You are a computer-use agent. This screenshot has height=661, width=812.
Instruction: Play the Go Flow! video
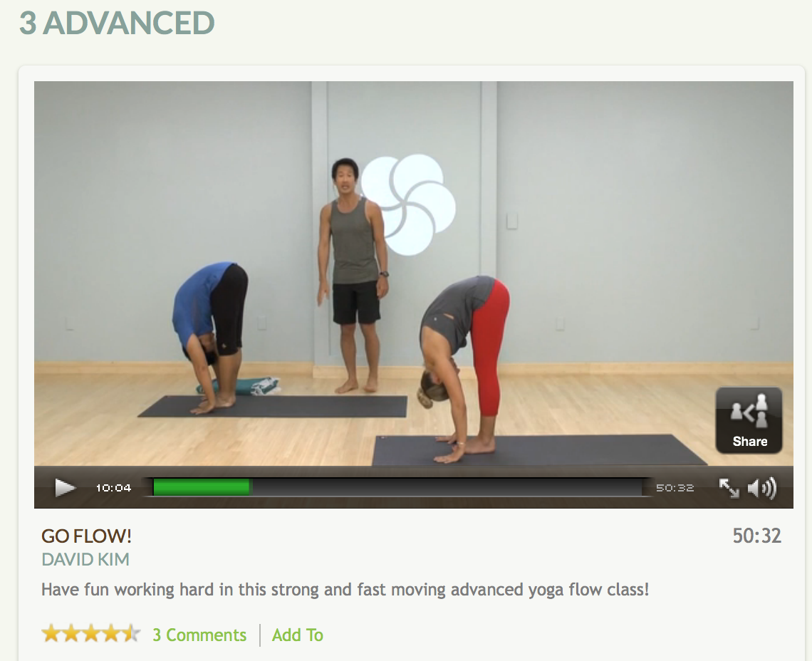65,488
